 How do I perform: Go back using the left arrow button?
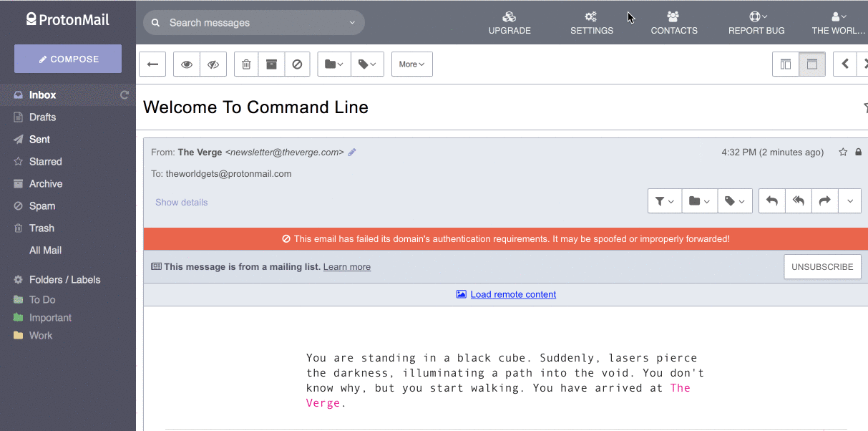click(152, 64)
